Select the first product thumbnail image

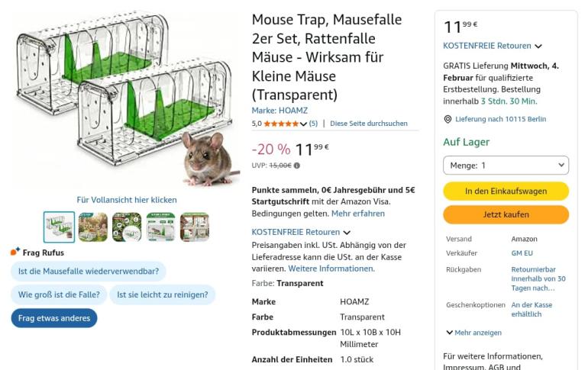tap(59, 227)
